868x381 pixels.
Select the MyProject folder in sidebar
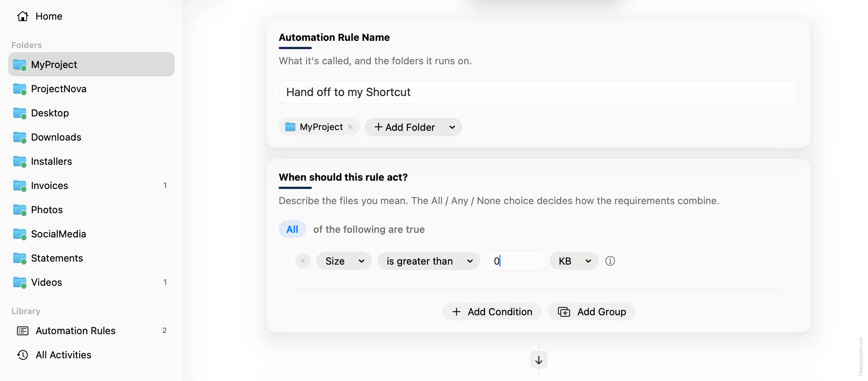91,64
